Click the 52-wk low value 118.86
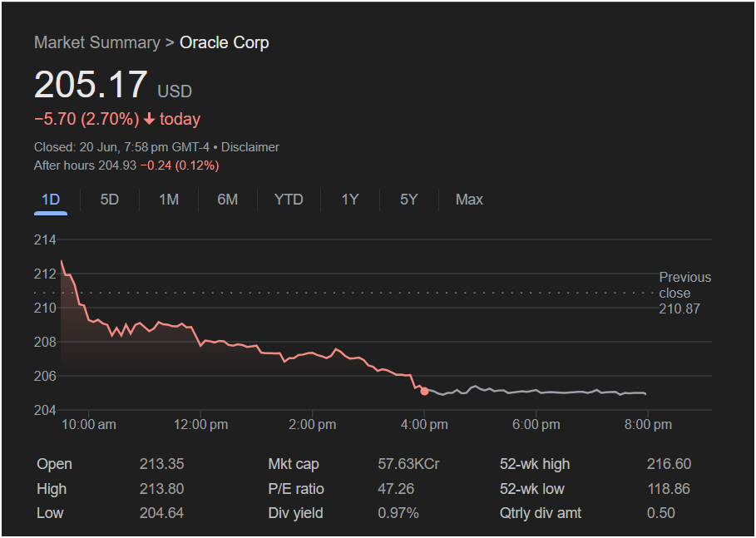This screenshot has height=538, width=756. tap(669, 488)
